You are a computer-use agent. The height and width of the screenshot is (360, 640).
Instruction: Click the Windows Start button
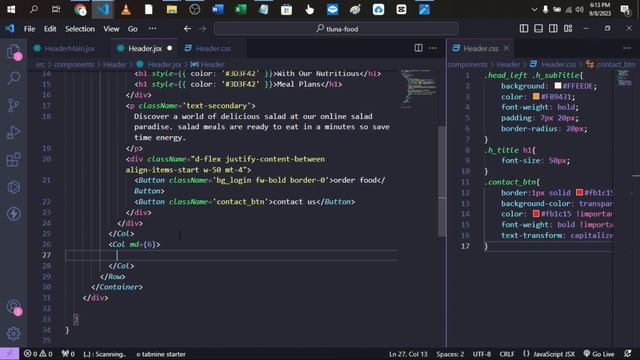tap(11, 9)
